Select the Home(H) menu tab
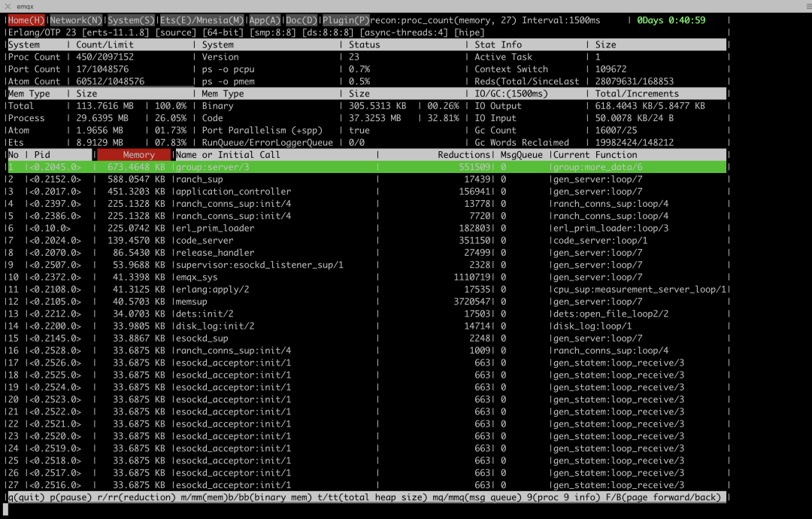 26,20
